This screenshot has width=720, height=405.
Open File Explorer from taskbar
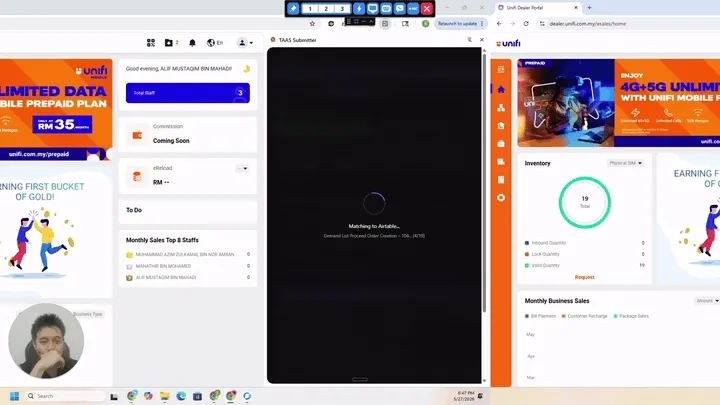(x=164, y=396)
